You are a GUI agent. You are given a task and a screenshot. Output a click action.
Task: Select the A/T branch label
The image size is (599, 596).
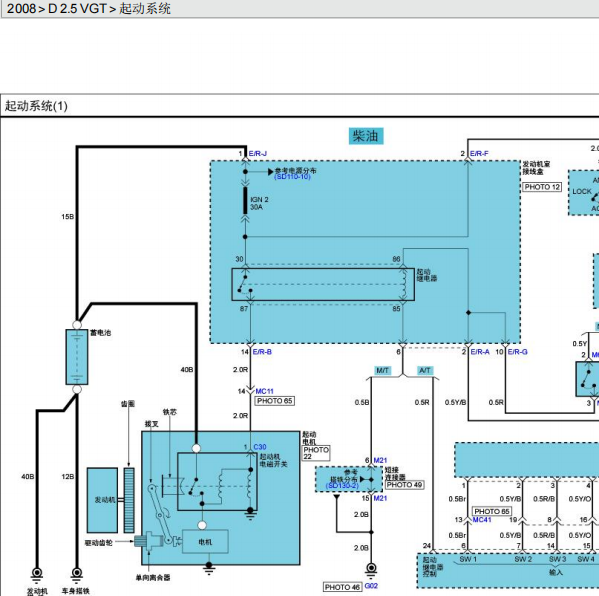point(425,371)
